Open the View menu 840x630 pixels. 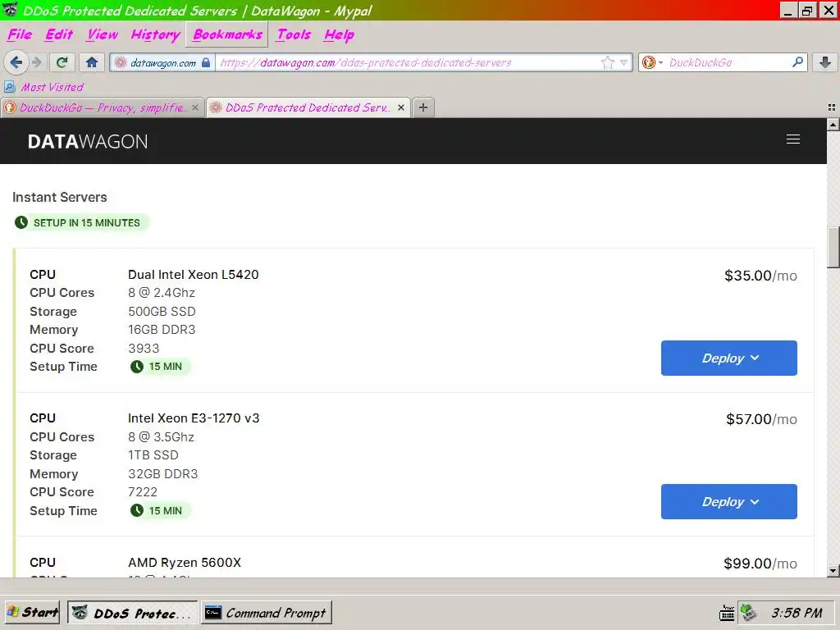point(103,34)
